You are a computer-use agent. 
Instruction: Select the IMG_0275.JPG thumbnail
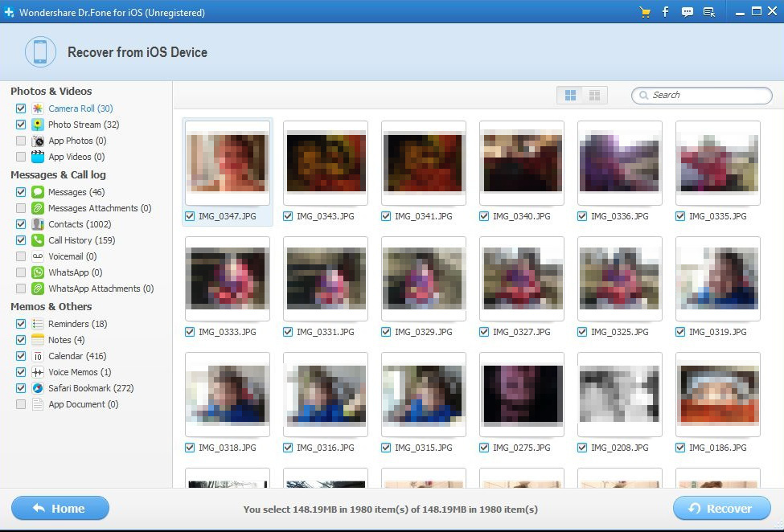coord(522,395)
